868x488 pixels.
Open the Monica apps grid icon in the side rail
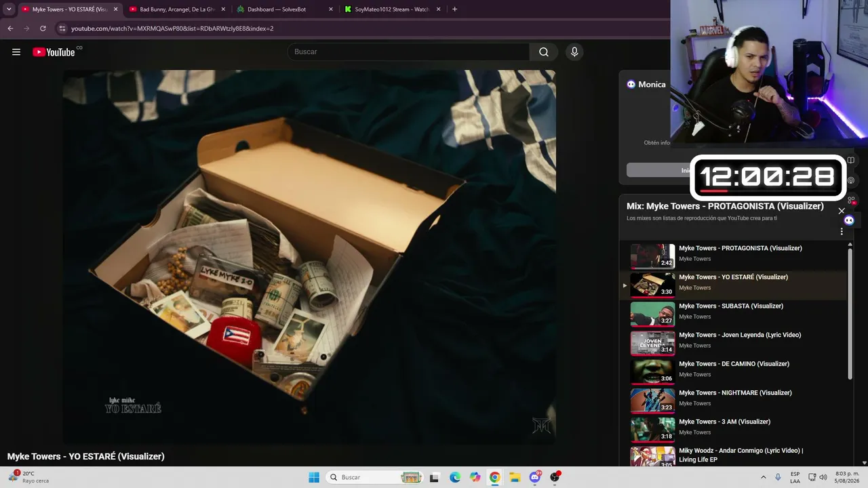pyautogui.click(x=851, y=200)
